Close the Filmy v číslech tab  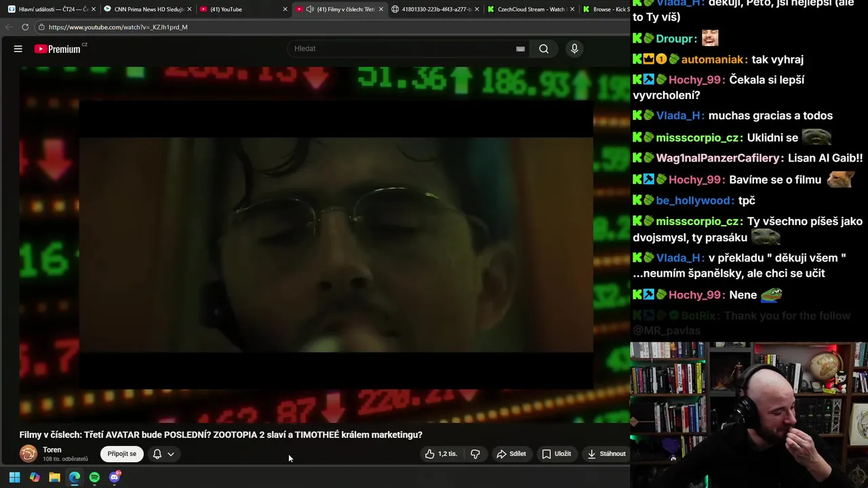click(381, 9)
